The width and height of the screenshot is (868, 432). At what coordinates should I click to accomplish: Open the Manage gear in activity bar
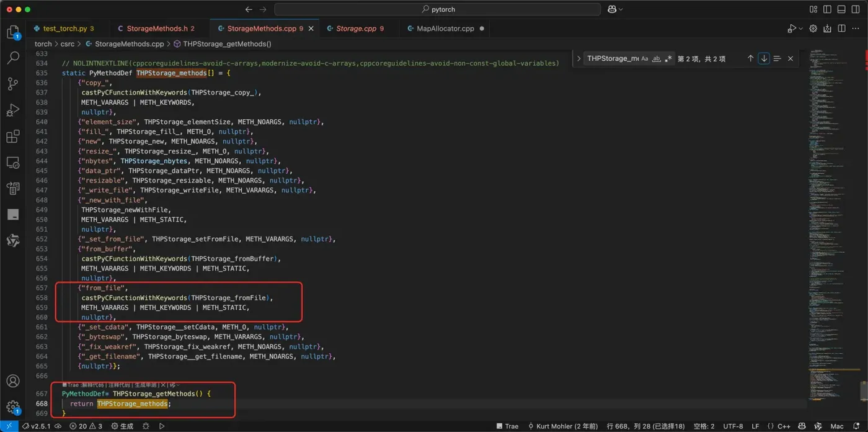(13, 407)
